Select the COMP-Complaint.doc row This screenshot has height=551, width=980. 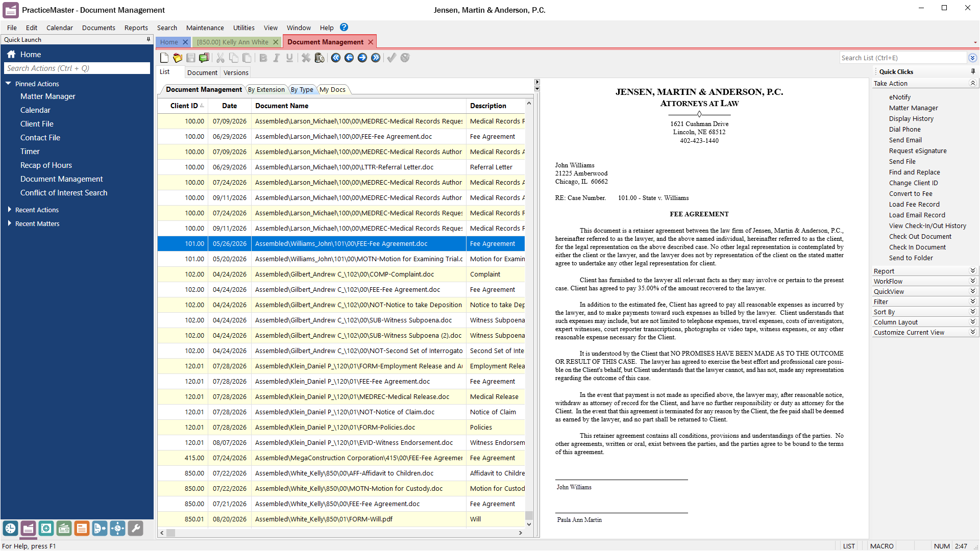341,274
